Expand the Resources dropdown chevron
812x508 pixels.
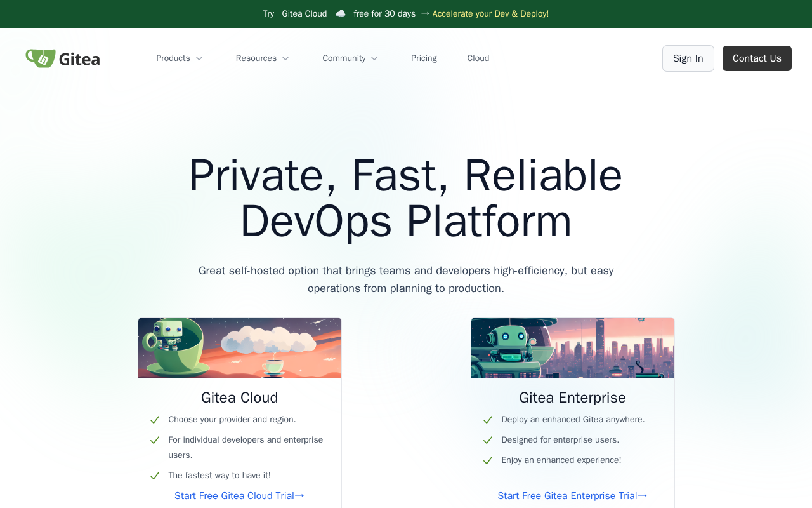pos(285,58)
